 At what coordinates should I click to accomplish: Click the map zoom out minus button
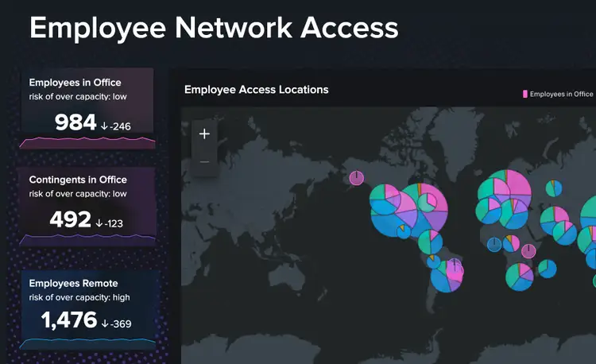tap(204, 162)
